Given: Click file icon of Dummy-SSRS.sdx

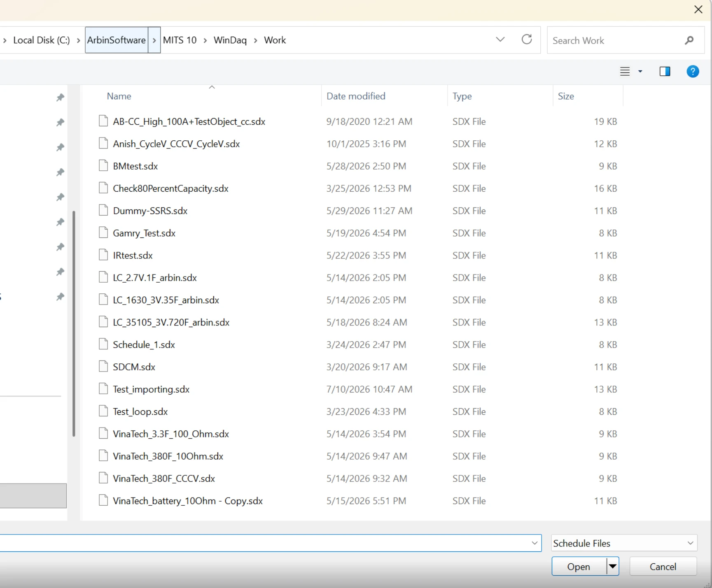Looking at the screenshot, I should point(103,211).
